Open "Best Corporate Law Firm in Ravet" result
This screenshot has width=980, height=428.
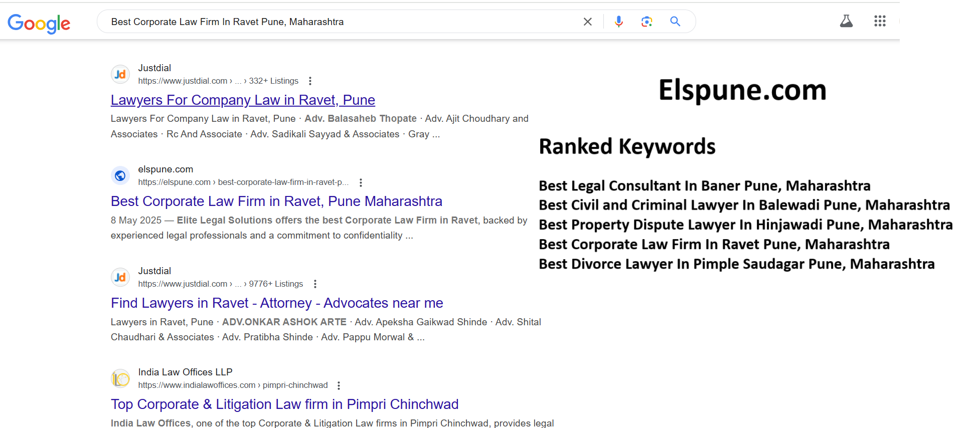point(276,201)
